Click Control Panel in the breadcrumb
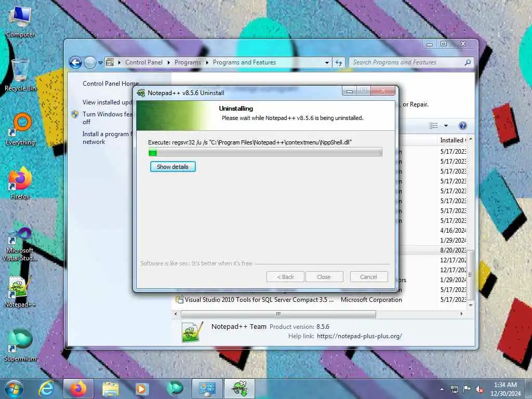The height and width of the screenshot is (399, 532). point(144,62)
